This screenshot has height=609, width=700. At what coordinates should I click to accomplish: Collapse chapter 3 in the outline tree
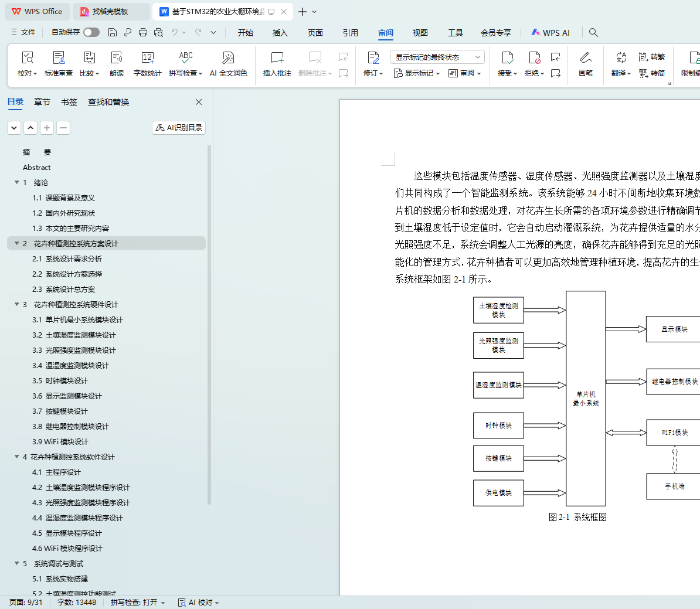tap(17, 304)
